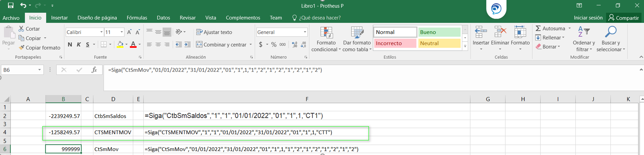Expand the cell styles gallery

[465, 46]
